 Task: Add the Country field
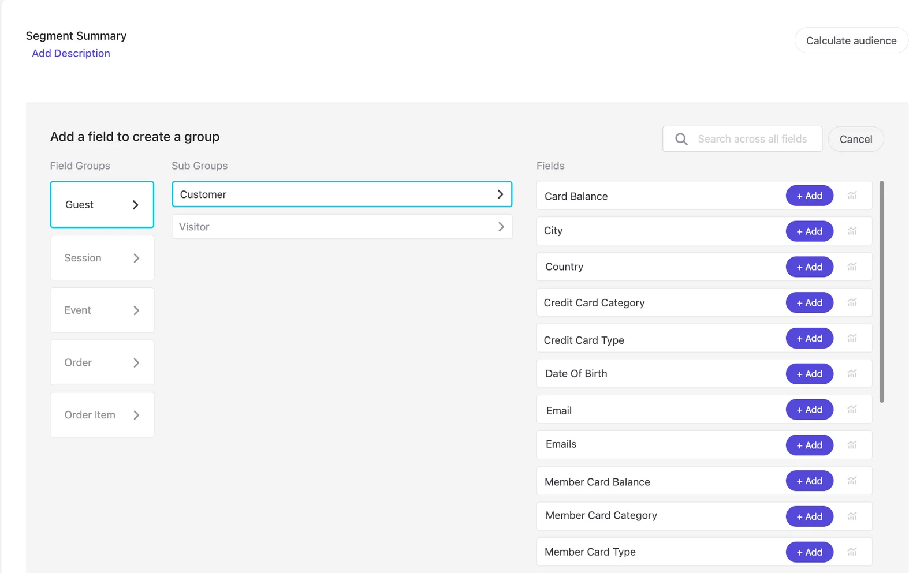[x=809, y=267]
